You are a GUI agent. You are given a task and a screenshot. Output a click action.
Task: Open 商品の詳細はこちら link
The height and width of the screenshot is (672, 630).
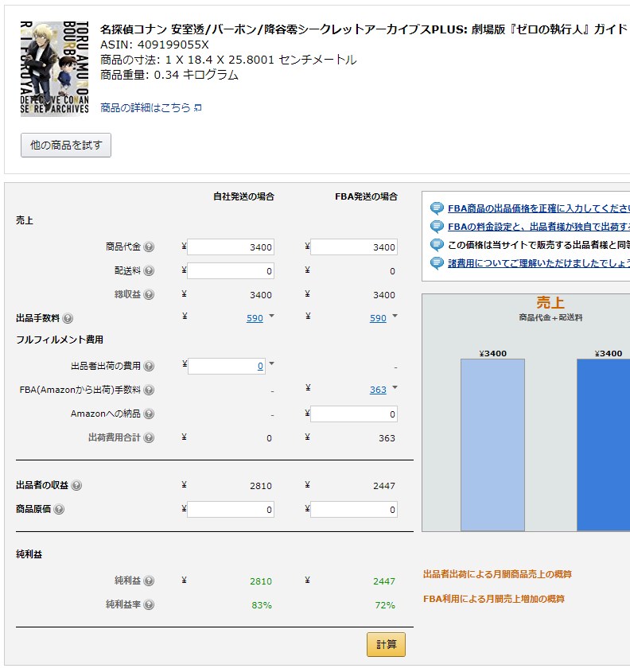146,107
